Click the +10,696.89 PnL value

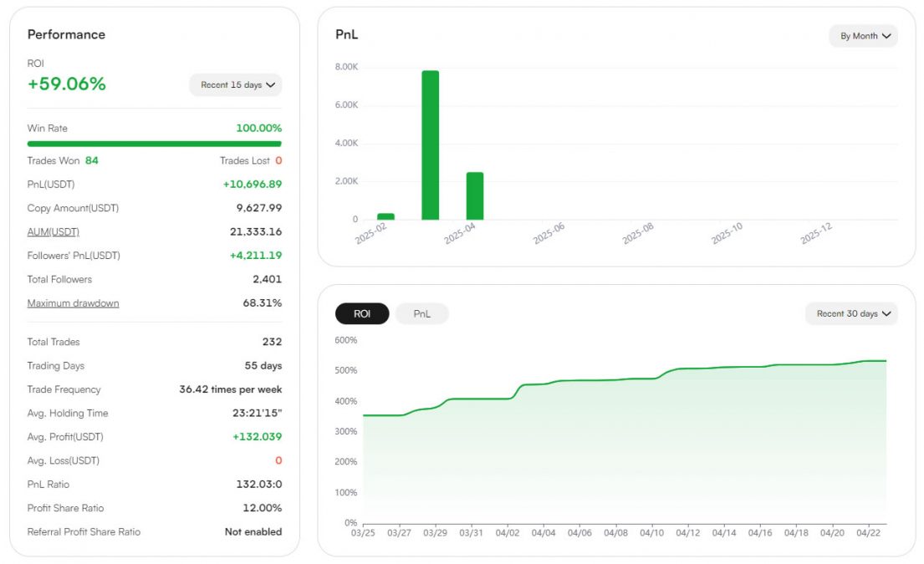pos(253,185)
